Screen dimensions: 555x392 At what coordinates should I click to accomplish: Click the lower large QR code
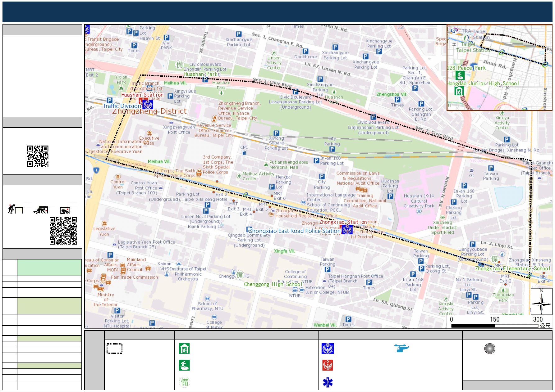tap(63, 231)
